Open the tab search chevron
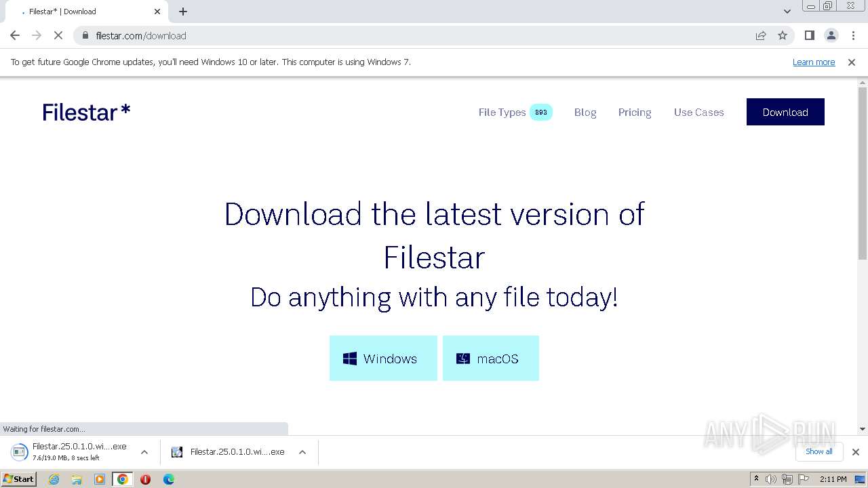This screenshot has width=868, height=488. click(x=787, y=12)
